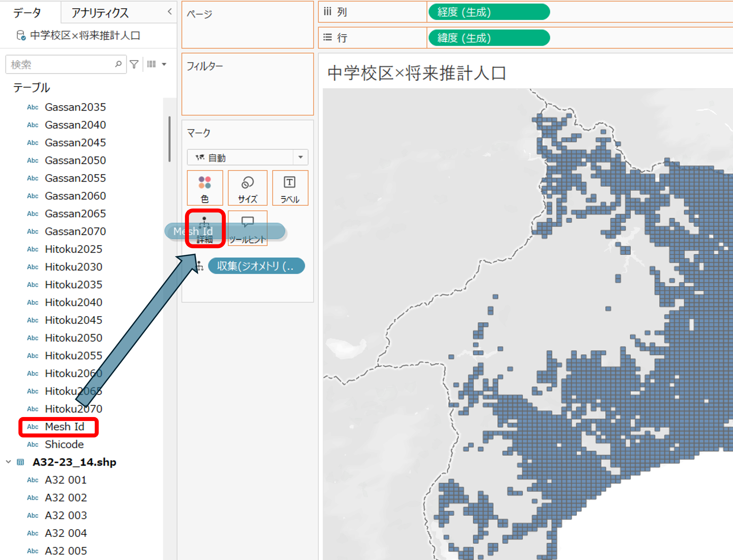Select the Gassan2055 field
Screen dimensions: 733x560
tap(75, 178)
